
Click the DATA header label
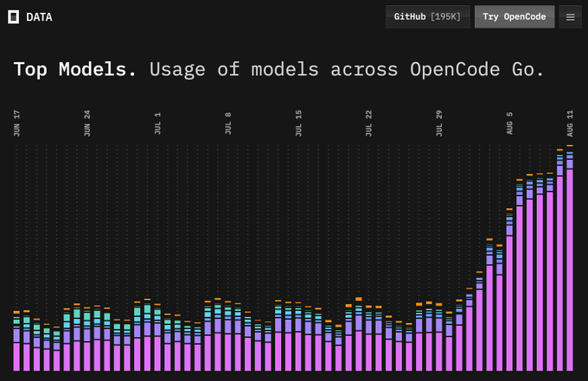(39, 17)
